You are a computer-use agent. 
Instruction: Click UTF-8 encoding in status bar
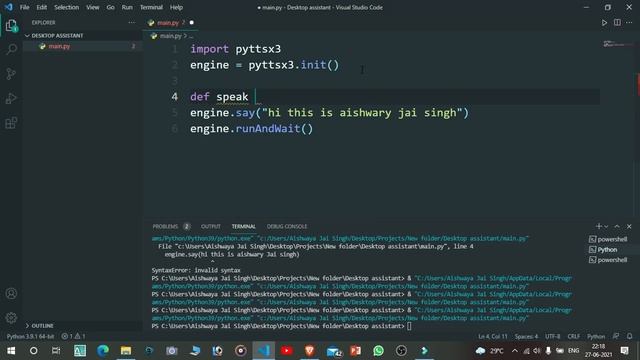[553, 336]
